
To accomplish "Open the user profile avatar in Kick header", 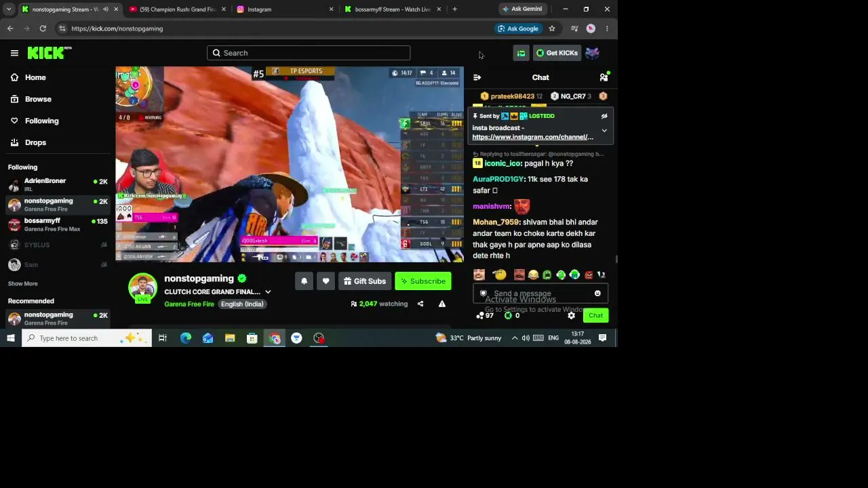I will pyautogui.click(x=592, y=53).
